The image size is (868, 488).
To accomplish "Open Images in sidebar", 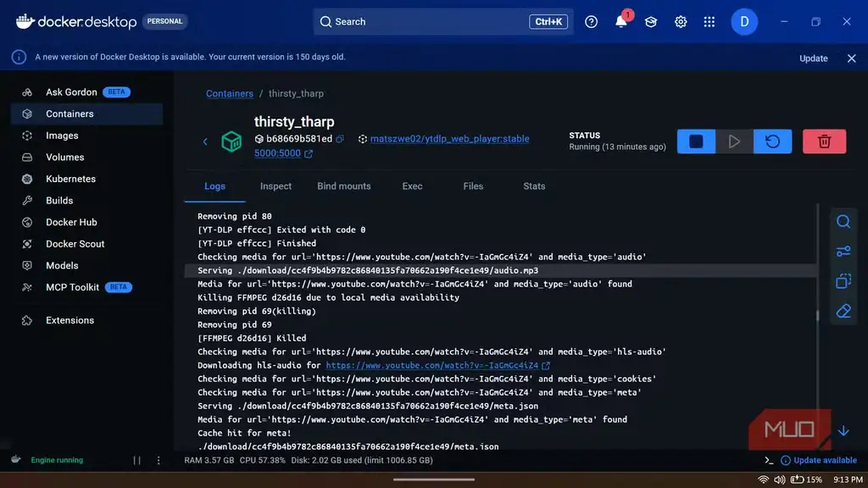I will [x=87, y=135].
